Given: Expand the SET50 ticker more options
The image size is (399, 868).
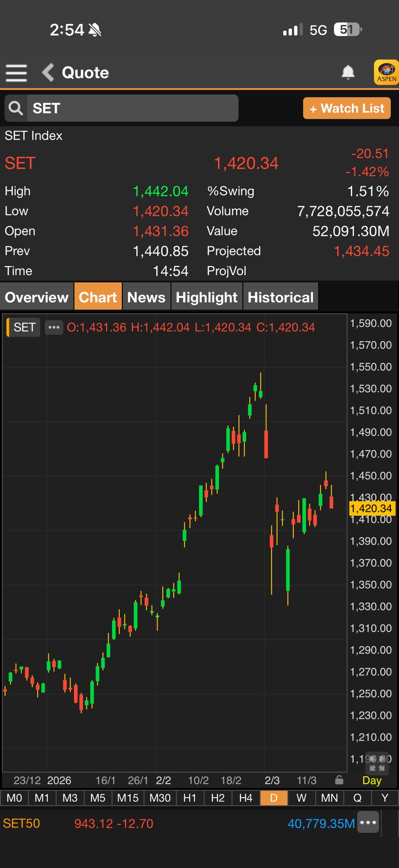Looking at the screenshot, I should point(369,823).
